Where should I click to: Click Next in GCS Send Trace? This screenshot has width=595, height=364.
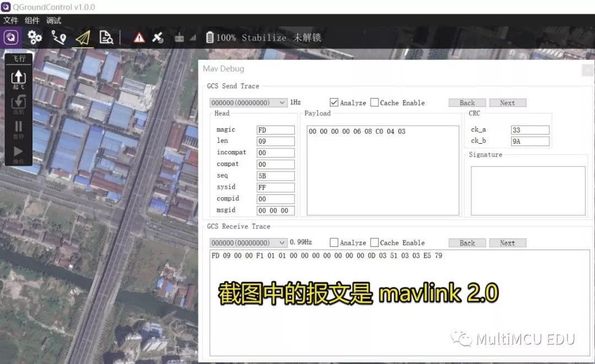(507, 103)
